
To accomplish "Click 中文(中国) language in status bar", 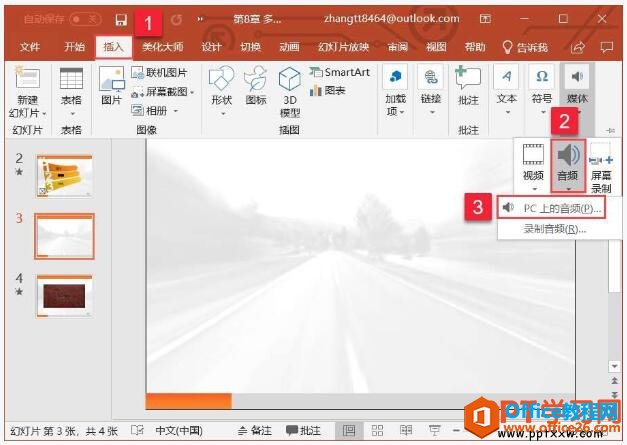I will coord(179,431).
